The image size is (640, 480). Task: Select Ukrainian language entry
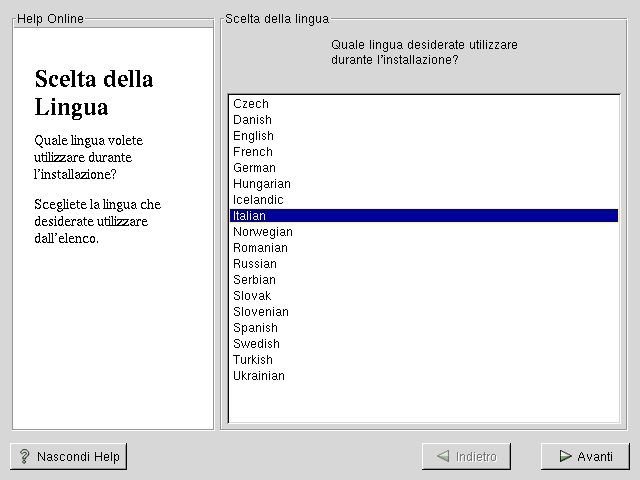259,376
